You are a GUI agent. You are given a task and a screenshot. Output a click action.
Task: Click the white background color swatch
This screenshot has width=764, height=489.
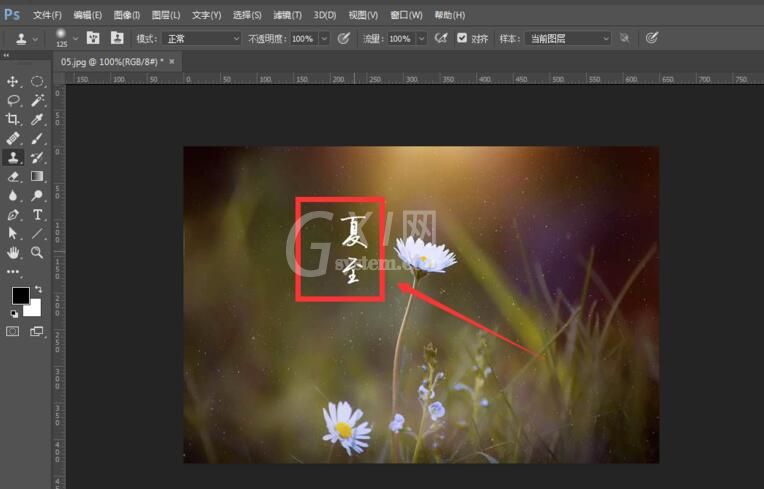coord(34,310)
